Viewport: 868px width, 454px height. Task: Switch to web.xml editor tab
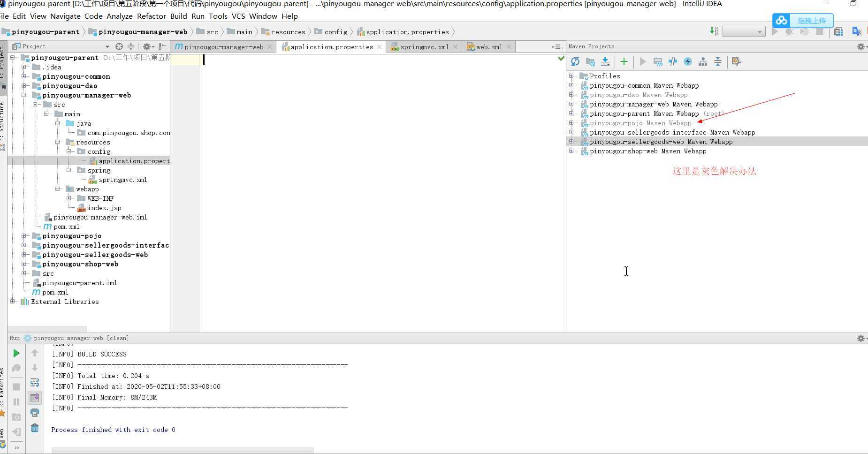pos(489,47)
